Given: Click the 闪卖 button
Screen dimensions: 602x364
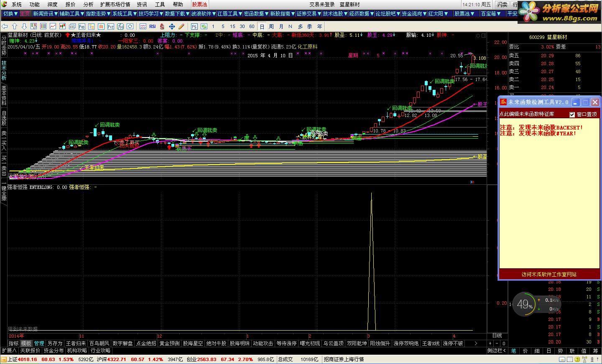Looking at the screenshot, I should (x=502, y=5).
